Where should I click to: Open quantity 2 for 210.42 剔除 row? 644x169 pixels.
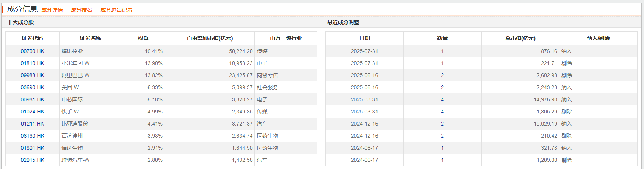point(442,136)
